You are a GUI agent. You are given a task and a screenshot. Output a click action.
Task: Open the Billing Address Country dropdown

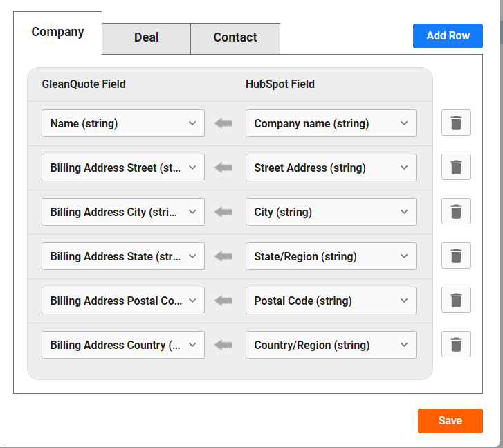pyautogui.click(x=123, y=345)
